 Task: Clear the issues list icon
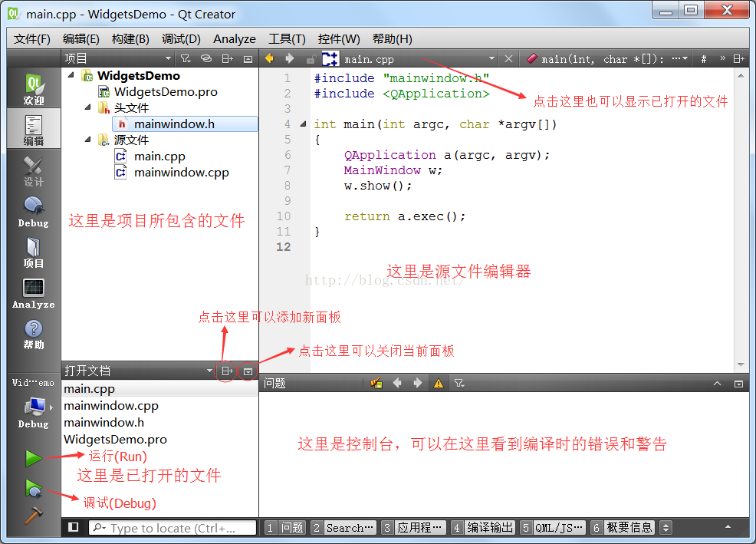pyautogui.click(x=376, y=384)
